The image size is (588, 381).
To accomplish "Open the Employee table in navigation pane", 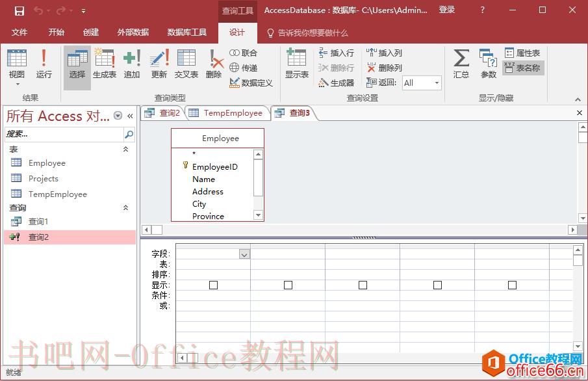I will pyautogui.click(x=70, y=163).
